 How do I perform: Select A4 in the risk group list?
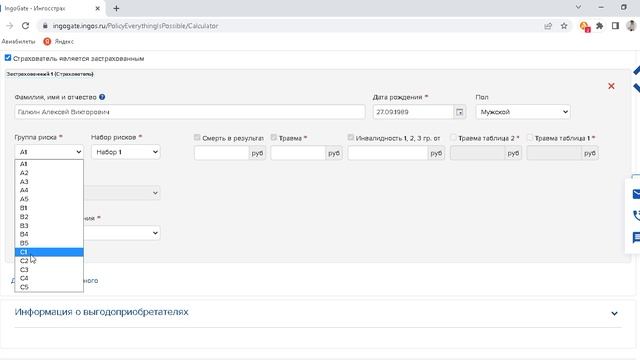click(x=49, y=190)
